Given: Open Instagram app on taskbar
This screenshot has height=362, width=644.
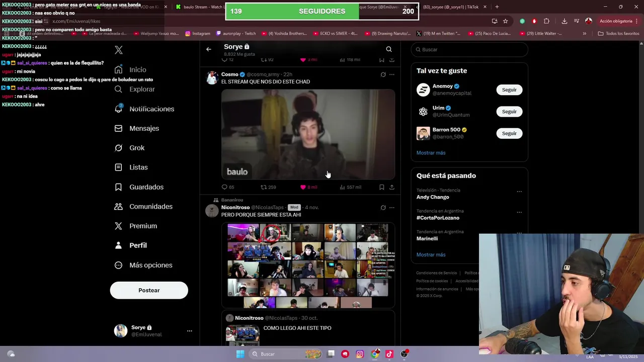Looking at the screenshot, I should [x=360, y=354].
